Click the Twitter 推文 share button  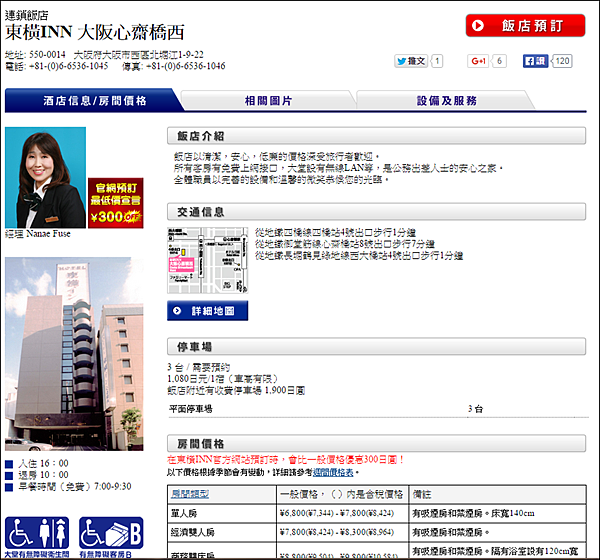coord(411,61)
